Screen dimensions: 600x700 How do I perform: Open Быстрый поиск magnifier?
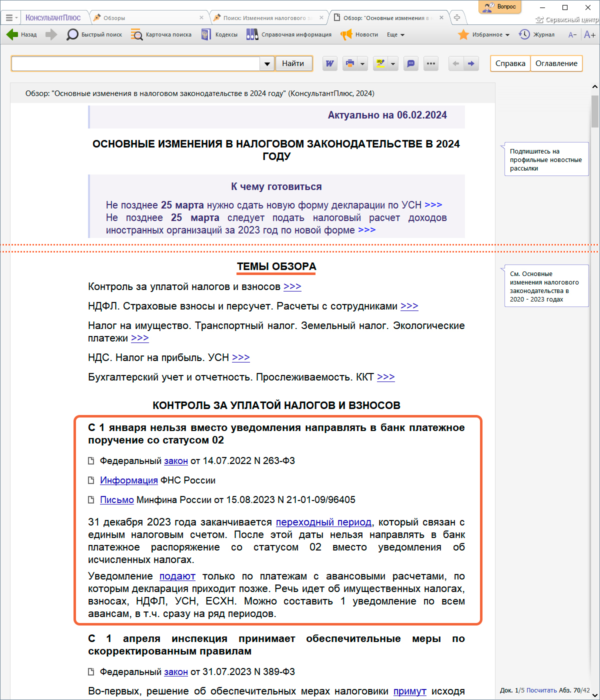pos(94,34)
